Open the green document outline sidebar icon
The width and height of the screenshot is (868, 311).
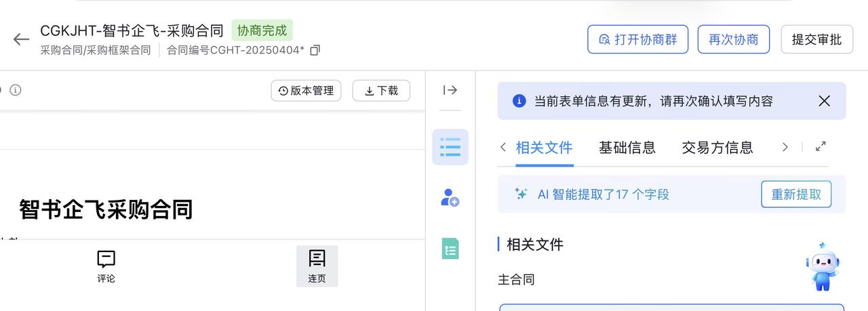pos(450,249)
